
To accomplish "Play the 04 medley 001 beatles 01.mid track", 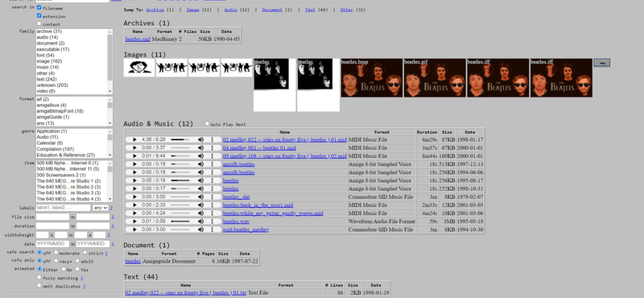I will click(x=134, y=148).
